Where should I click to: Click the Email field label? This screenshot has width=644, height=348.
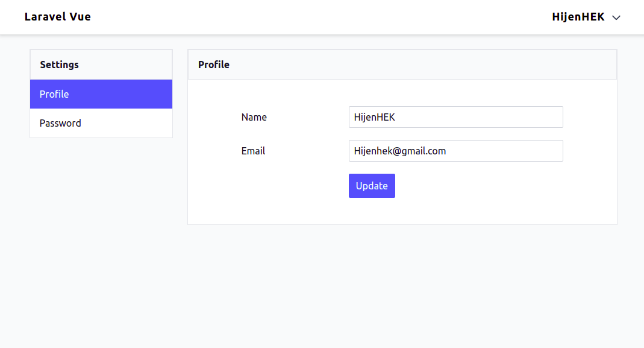pyautogui.click(x=253, y=151)
